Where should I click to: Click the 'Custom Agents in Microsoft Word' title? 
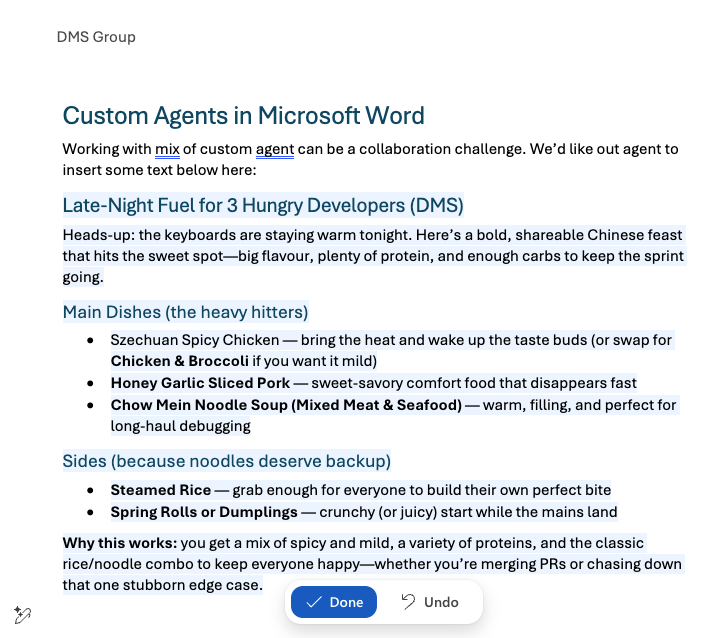(243, 116)
